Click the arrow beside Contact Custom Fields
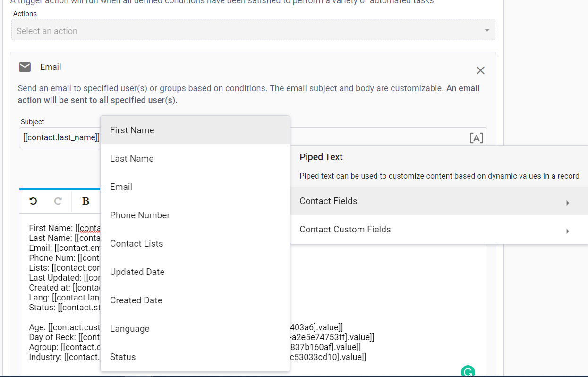Viewport: 588px width, 377px height. (567, 231)
